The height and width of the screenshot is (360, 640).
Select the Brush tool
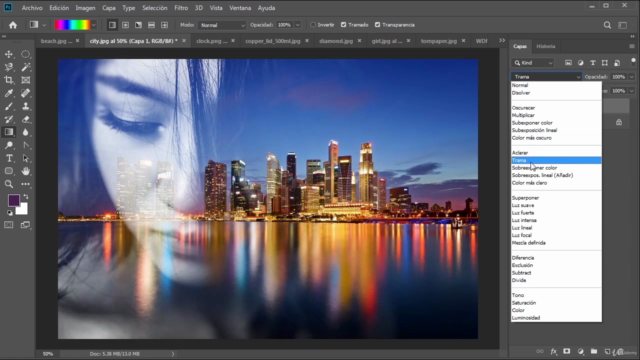coord(9,106)
